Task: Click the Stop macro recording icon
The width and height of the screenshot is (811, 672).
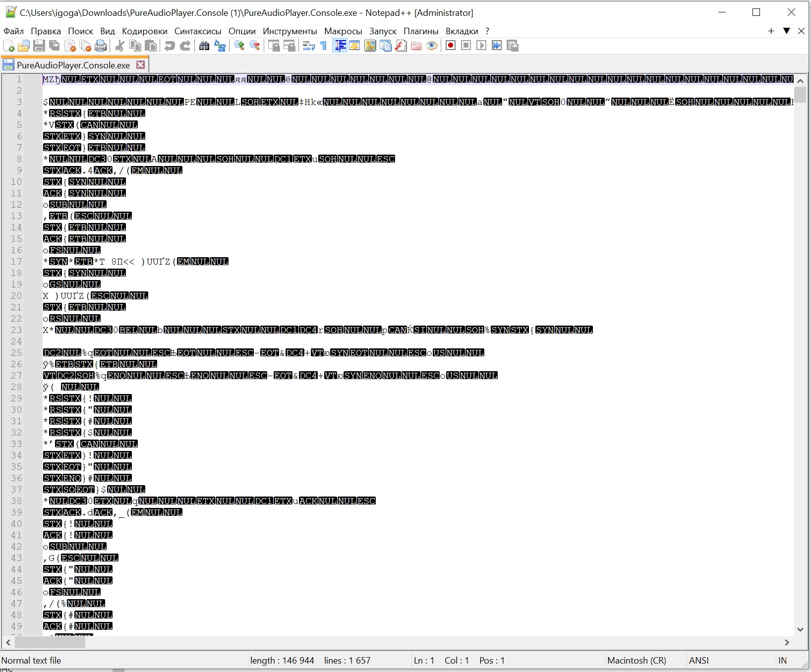Action: pos(466,46)
